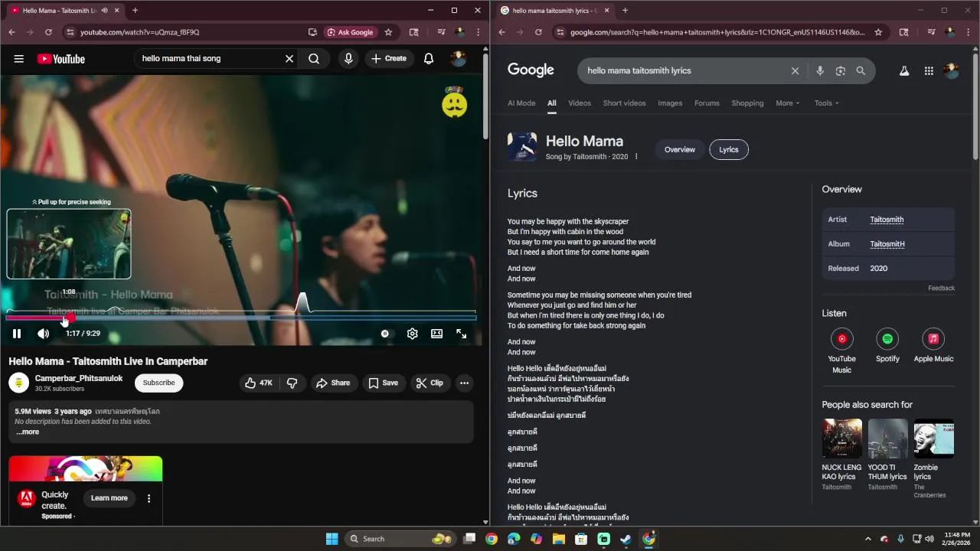Open the YouTube guide hamburger menu

(x=19, y=59)
